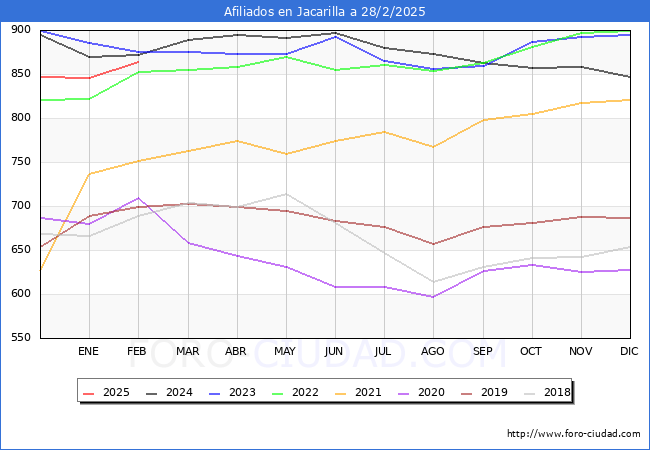Click the 800 y-axis value
650x450 pixels.
pyautogui.click(x=21, y=117)
